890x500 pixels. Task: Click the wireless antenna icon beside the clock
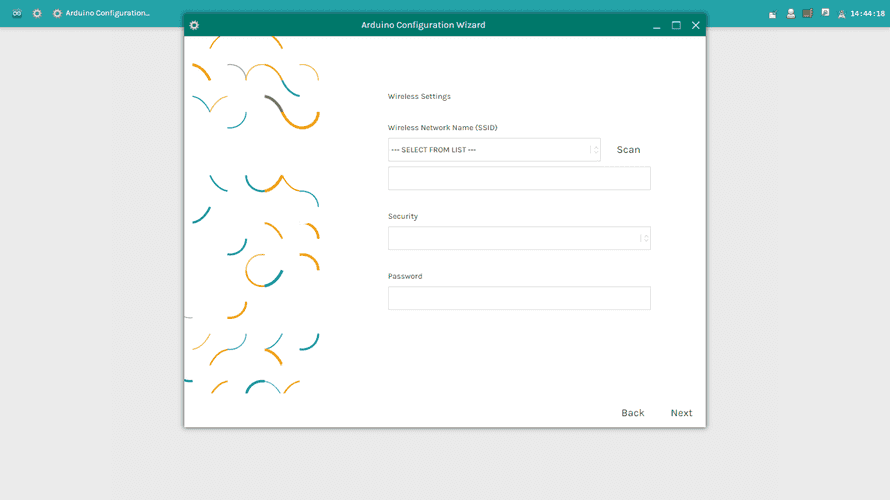pyautogui.click(x=841, y=14)
